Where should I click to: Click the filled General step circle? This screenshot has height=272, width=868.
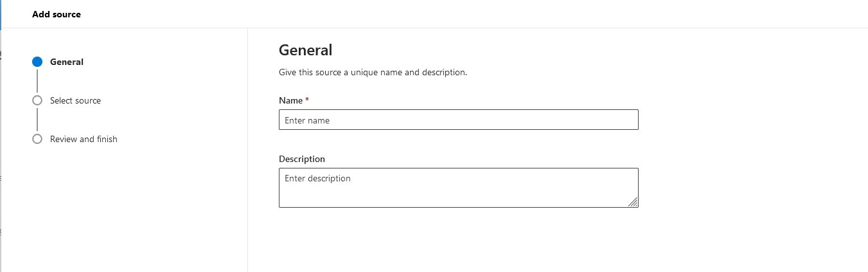[x=37, y=62]
